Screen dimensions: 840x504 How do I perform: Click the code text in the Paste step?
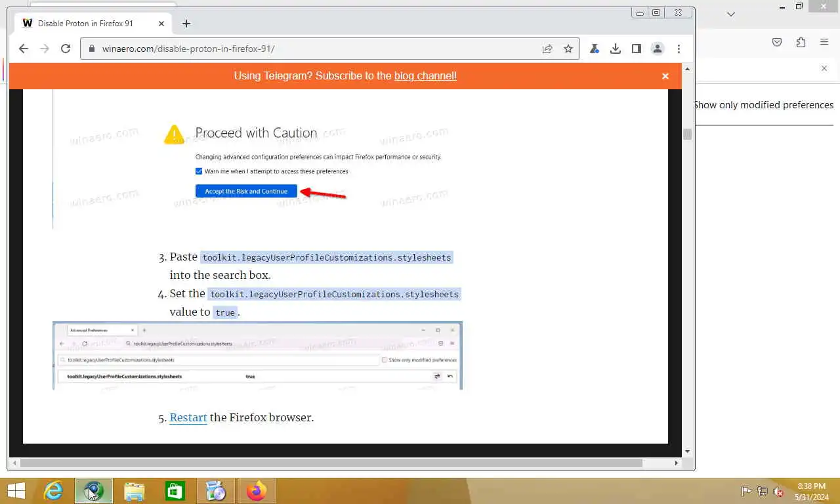(327, 257)
